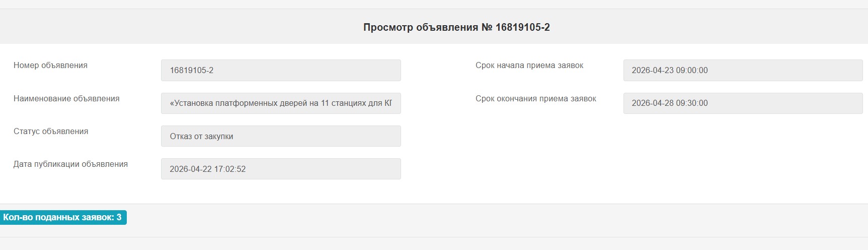Click the field showing 2026-04-23 09:00:00
This screenshot has height=250, width=868.
pyautogui.click(x=743, y=71)
